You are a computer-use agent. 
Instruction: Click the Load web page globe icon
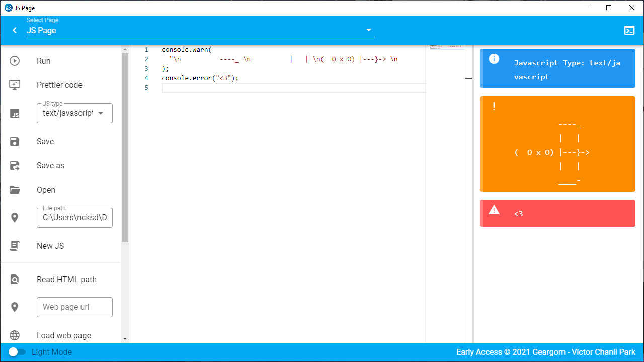(15, 335)
